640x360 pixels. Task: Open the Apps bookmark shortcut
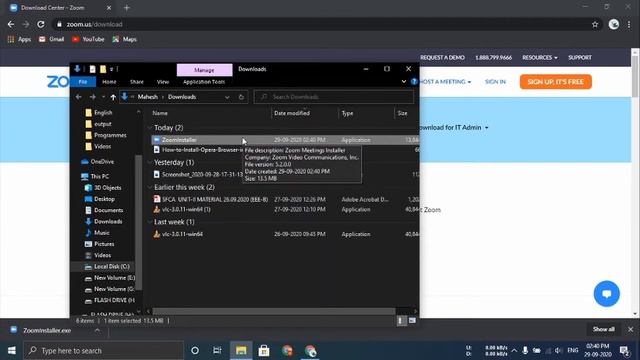(19, 39)
